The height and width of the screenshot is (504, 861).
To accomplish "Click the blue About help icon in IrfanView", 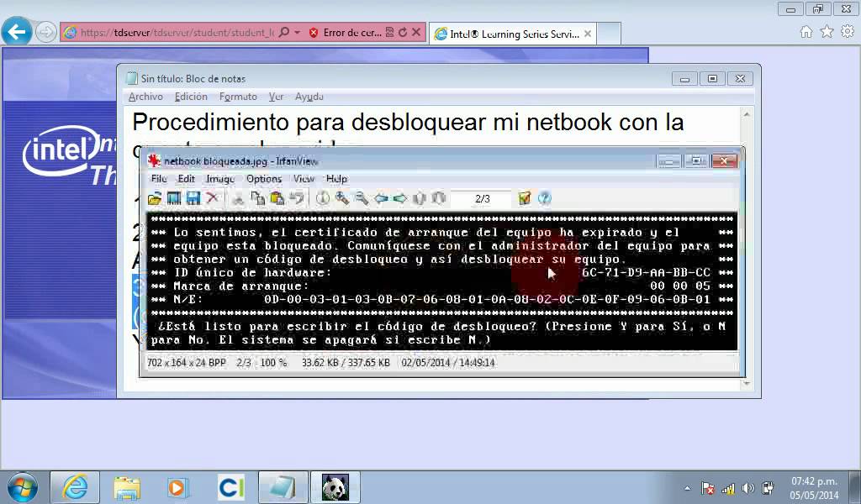I will tap(544, 198).
